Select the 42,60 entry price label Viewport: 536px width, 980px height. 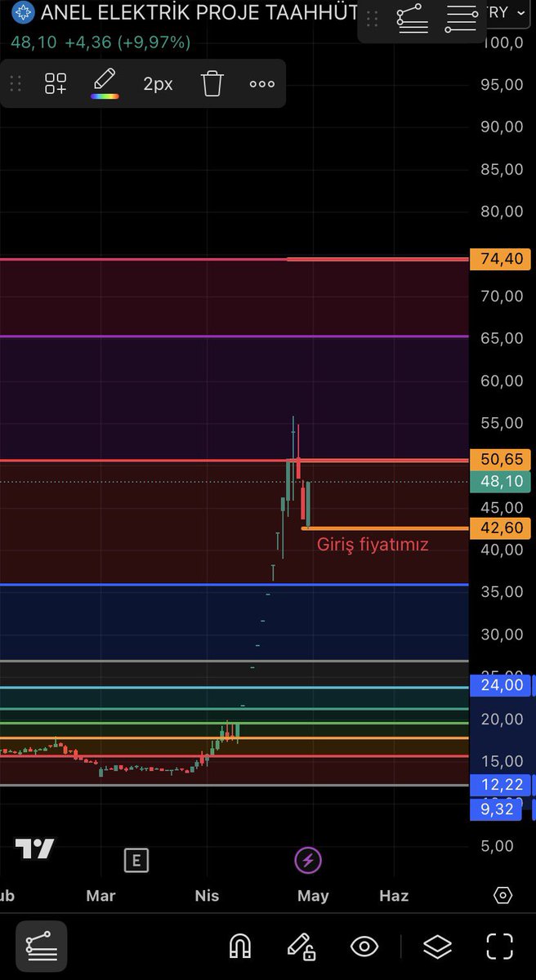click(501, 528)
